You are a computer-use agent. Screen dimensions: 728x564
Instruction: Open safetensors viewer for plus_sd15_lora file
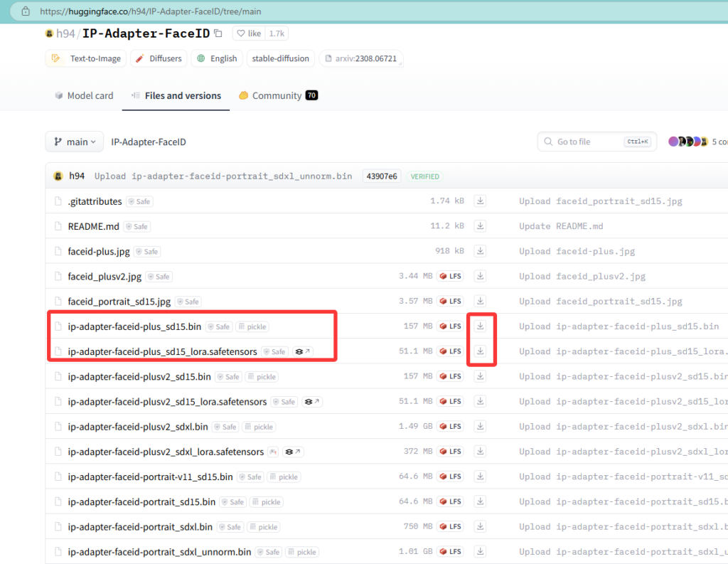(303, 351)
